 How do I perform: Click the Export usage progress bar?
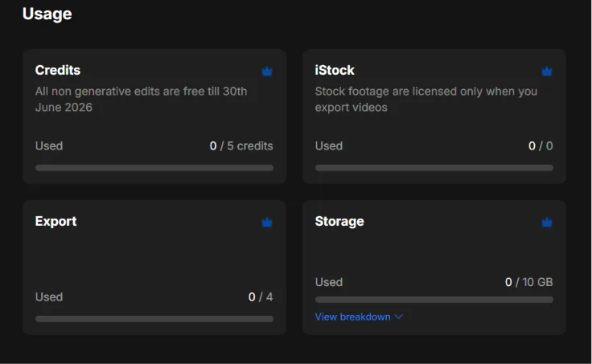154,319
